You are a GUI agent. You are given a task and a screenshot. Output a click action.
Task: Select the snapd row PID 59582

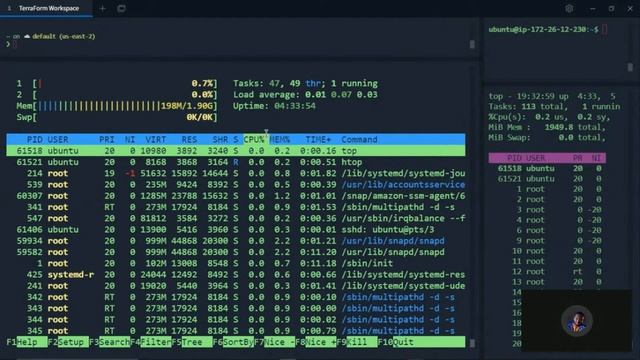tap(236, 252)
